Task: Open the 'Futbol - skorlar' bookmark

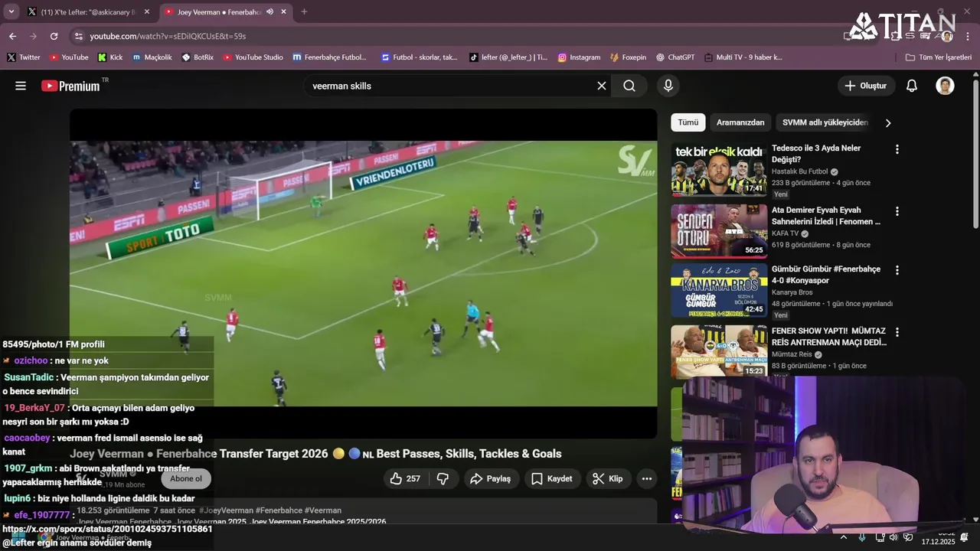Action: tap(420, 57)
